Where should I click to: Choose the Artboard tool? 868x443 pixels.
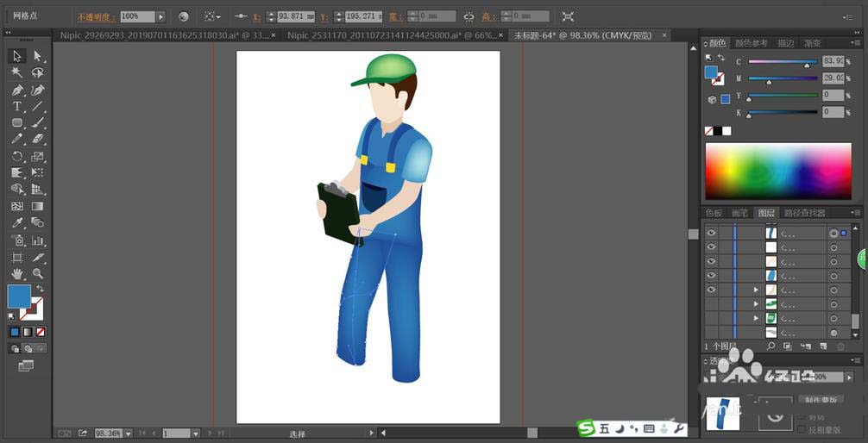pos(17,257)
